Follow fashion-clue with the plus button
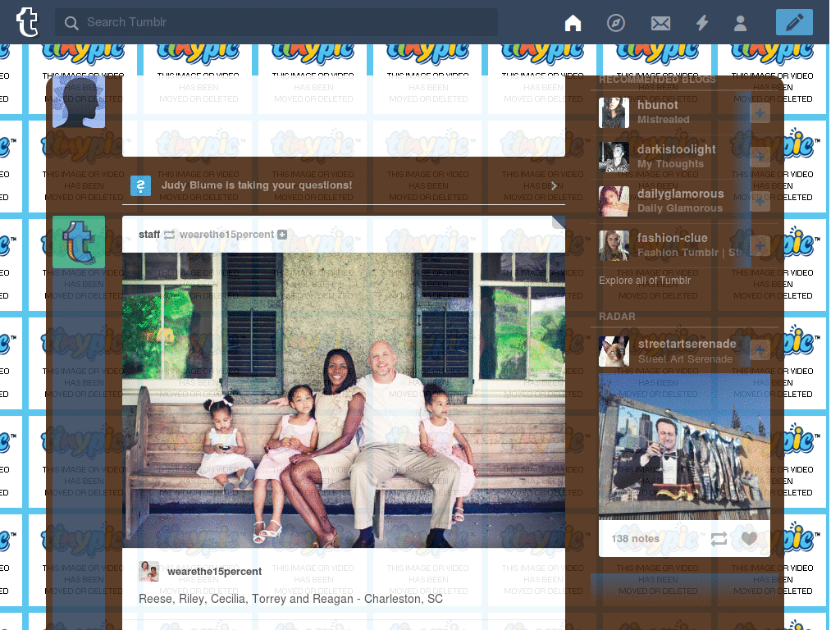The height and width of the screenshot is (630, 840). click(760, 246)
